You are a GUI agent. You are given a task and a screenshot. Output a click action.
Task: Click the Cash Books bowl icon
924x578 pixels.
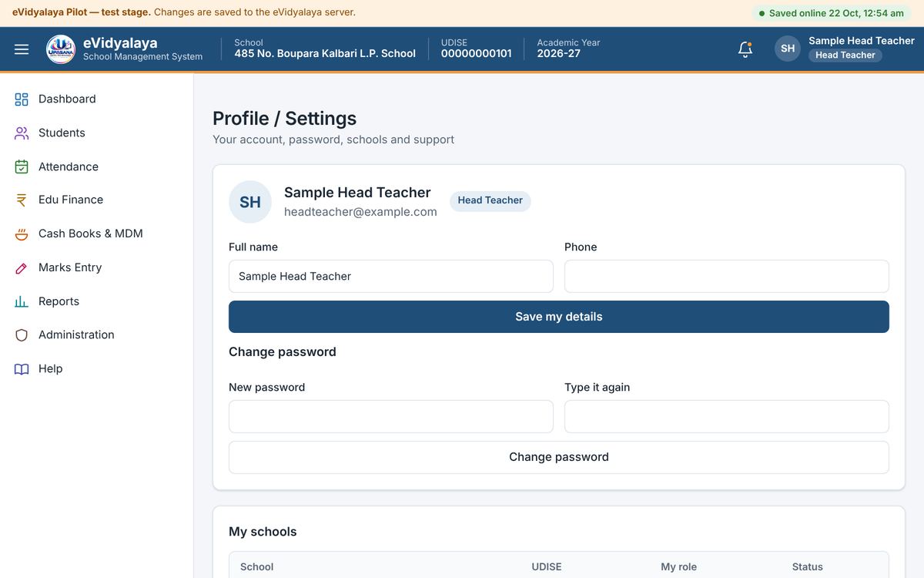22,234
